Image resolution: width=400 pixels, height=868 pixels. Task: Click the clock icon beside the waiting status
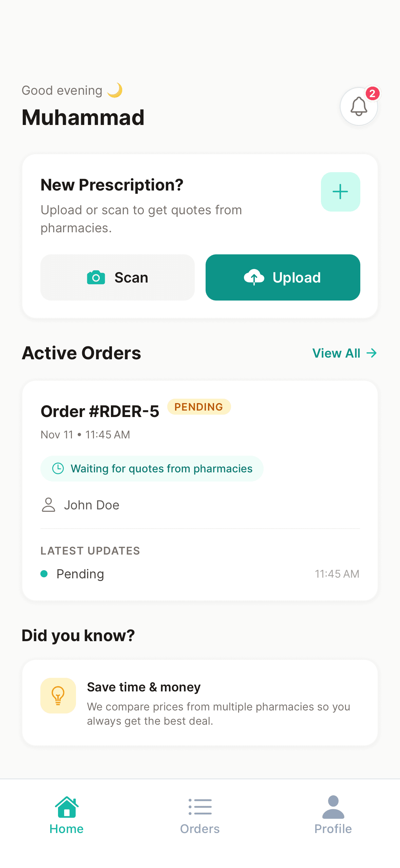pyautogui.click(x=58, y=468)
